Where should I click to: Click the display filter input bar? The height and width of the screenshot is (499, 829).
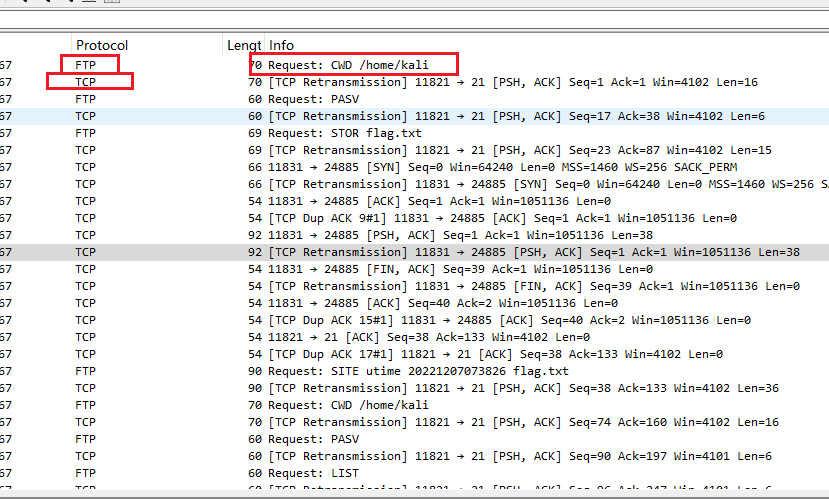pos(414,20)
